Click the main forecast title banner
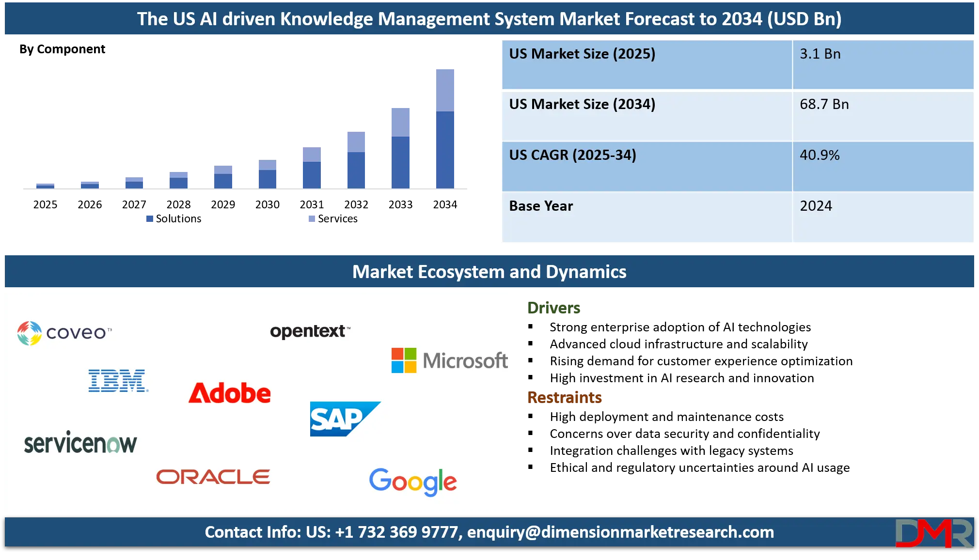Viewport: 979px width, 560px height. (489, 18)
